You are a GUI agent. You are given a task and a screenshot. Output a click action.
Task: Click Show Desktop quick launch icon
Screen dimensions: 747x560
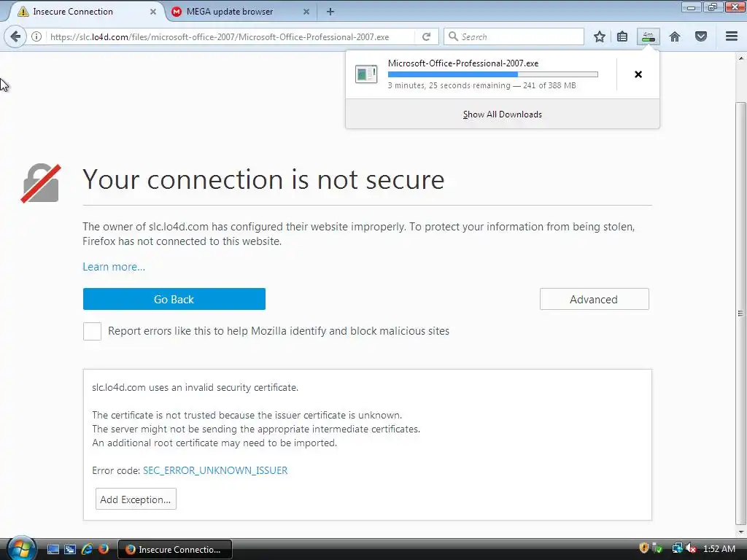click(53, 549)
